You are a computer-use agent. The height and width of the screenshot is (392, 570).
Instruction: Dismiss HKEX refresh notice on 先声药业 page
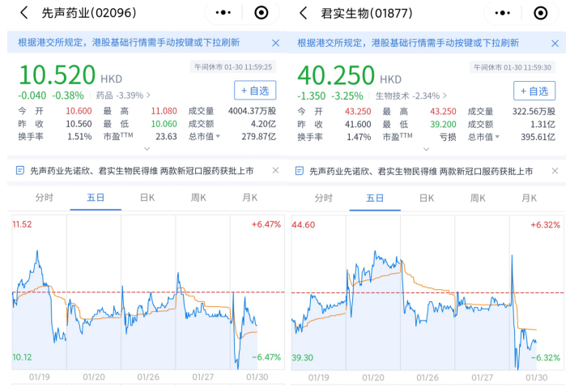[x=275, y=43]
